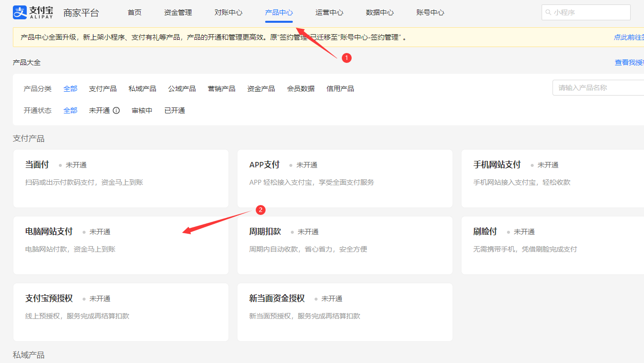This screenshot has height=363, width=644.
Task: Open the 首页 tab
Action: pos(135,12)
